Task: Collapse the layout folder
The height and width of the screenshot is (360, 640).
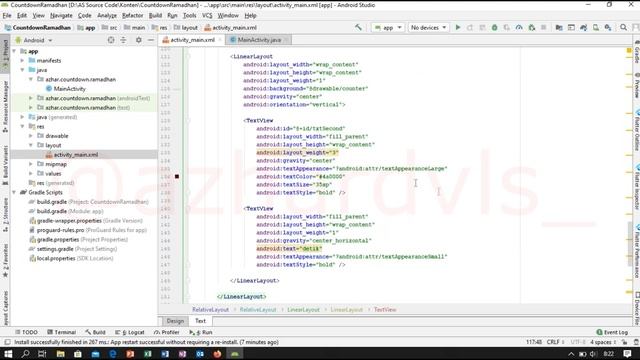Action: [x=31, y=145]
